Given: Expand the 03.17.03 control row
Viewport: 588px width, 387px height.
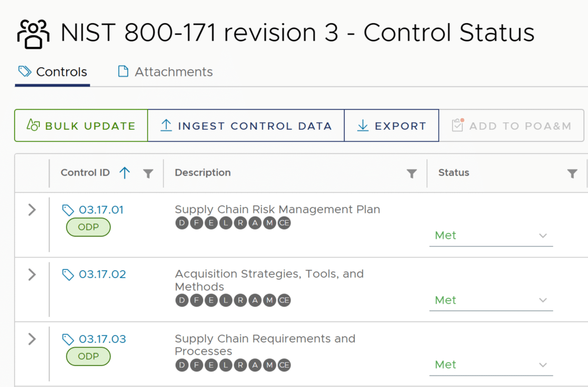Looking at the screenshot, I should [x=32, y=339].
